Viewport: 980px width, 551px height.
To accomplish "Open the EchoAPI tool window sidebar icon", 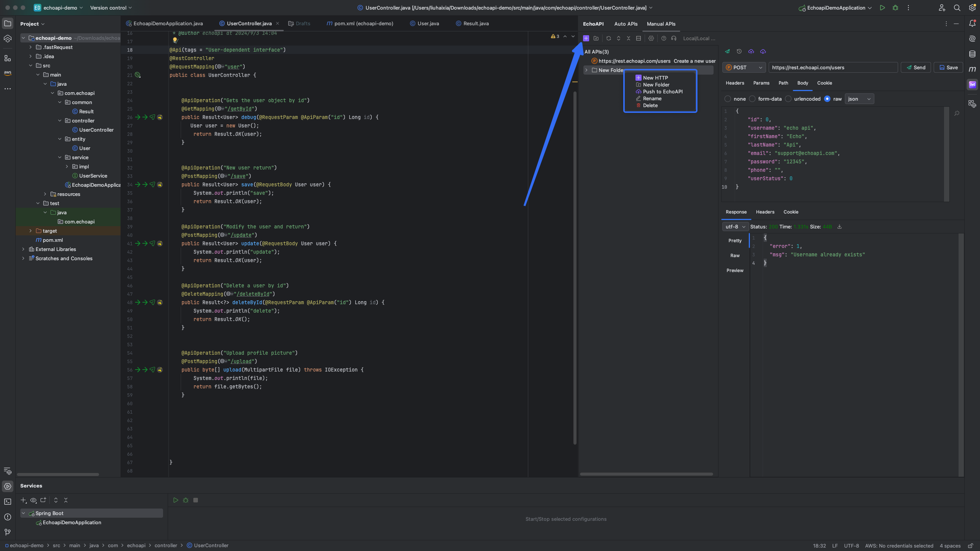I will click(x=972, y=85).
